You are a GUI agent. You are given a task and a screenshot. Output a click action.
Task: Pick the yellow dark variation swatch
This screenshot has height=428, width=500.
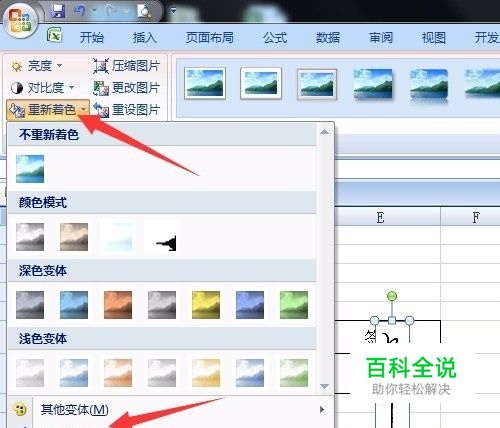click(x=206, y=305)
